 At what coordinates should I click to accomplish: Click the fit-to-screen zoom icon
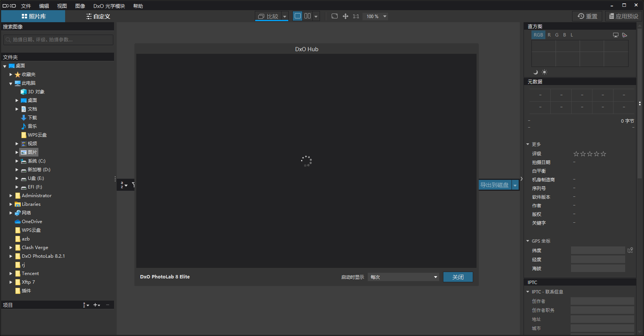(x=334, y=16)
